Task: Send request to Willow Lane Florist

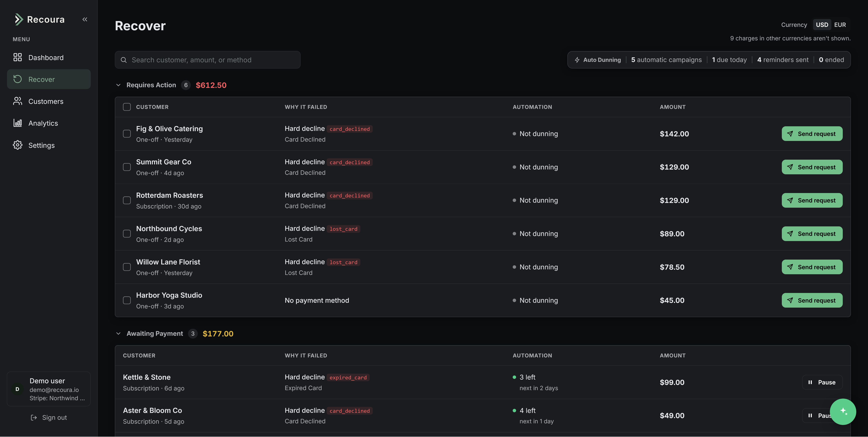Action: tap(812, 267)
